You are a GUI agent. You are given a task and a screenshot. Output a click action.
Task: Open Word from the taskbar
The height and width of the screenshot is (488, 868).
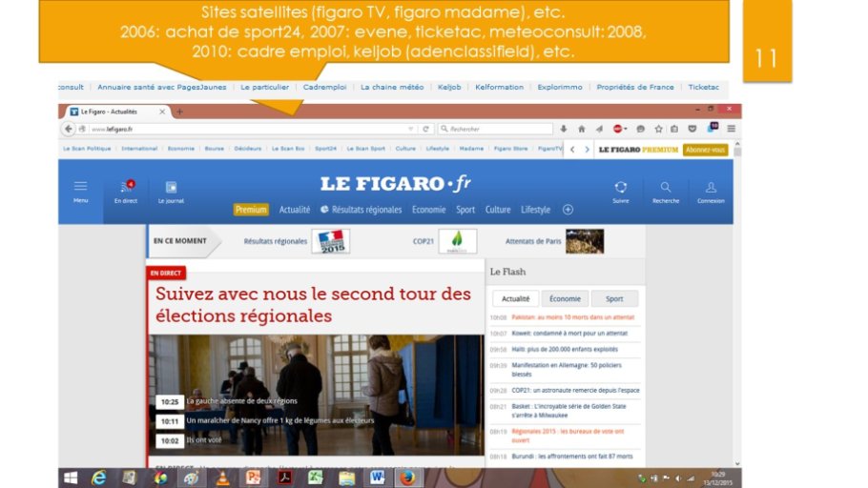[378, 478]
